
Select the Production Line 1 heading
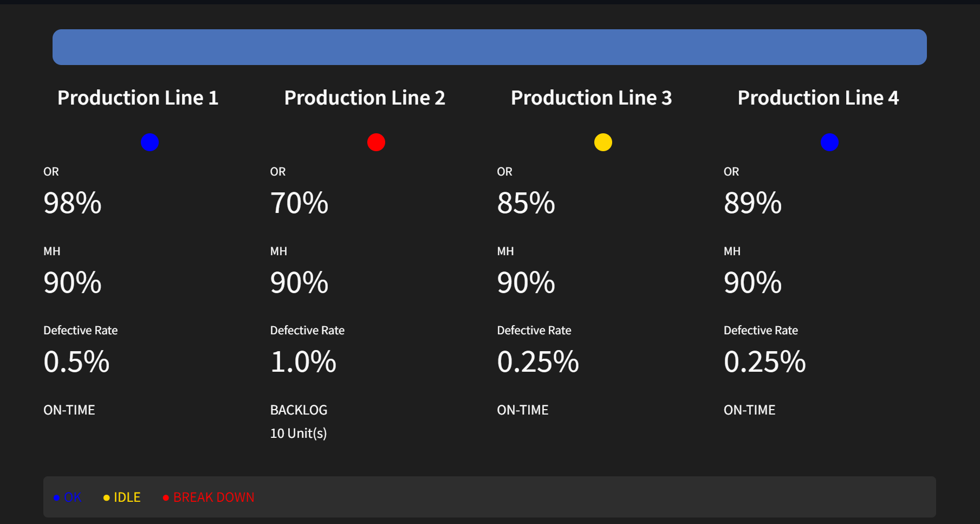pos(138,98)
